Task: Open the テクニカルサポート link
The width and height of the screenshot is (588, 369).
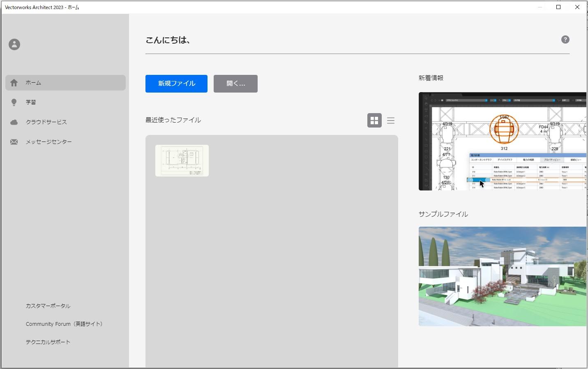Action: pos(48,342)
